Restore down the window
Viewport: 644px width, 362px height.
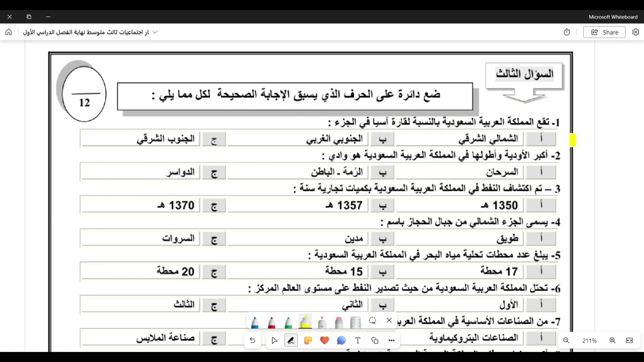click(29, 17)
